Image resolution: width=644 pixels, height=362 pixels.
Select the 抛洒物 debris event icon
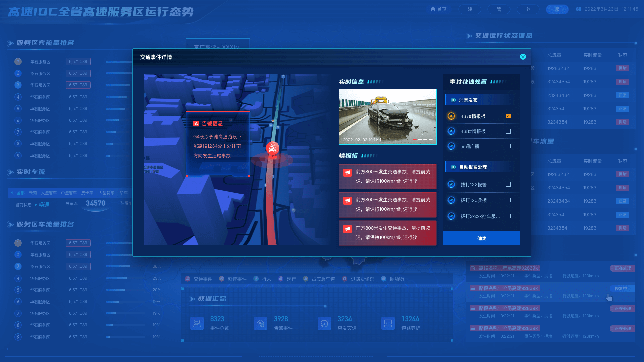tap(384, 279)
